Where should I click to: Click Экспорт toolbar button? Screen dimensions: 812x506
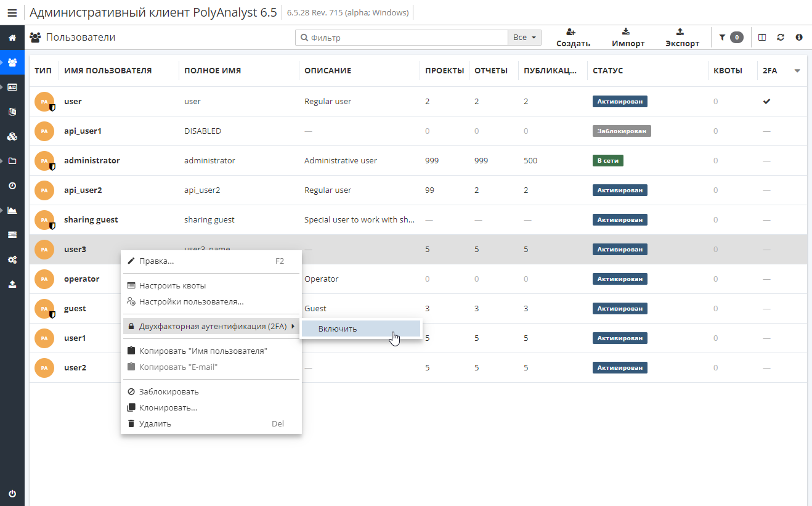point(682,38)
